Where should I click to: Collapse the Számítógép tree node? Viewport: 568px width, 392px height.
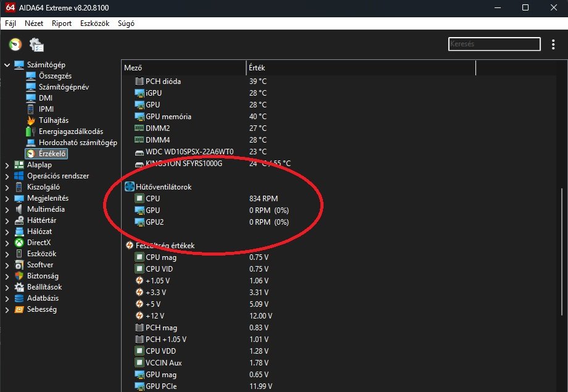[x=7, y=65]
